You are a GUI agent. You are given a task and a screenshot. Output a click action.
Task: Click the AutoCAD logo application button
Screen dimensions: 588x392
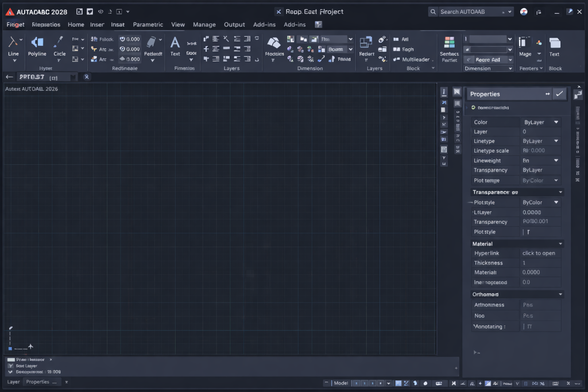pyautogui.click(x=10, y=11)
